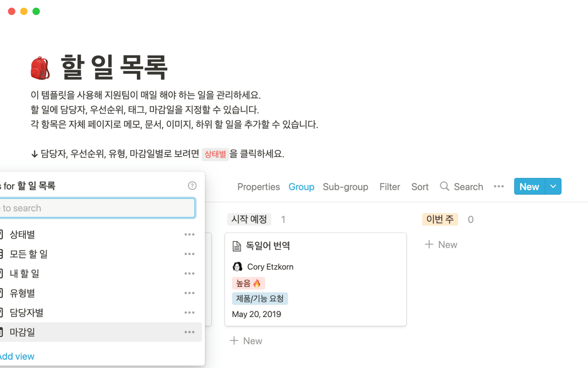Image resolution: width=588 pixels, height=368 pixels.
Task: Open options for 모든 할 일 view
Action: tap(189, 254)
